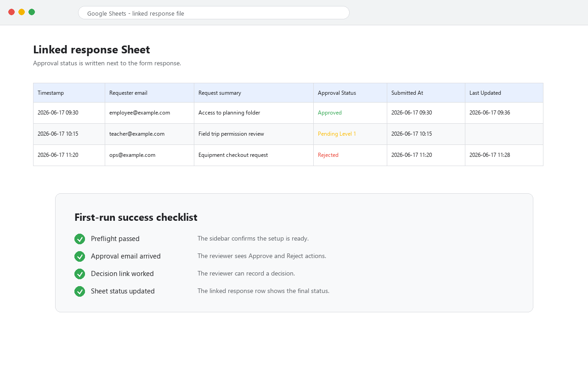Image resolution: width=588 pixels, height=368 pixels.
Task: Select the teacher@example.com email cell
Action: click(x=149, y=134)
